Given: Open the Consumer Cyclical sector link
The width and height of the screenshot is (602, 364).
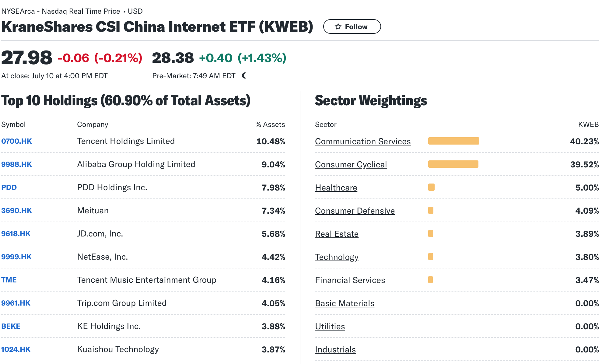Looking at the screenshot, I should 351,165.
